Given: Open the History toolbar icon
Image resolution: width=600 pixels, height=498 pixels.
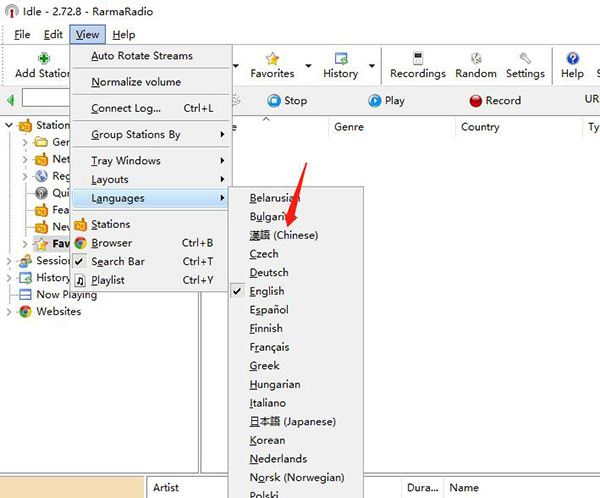Looking at the screenshot, I should pos(341,59).
